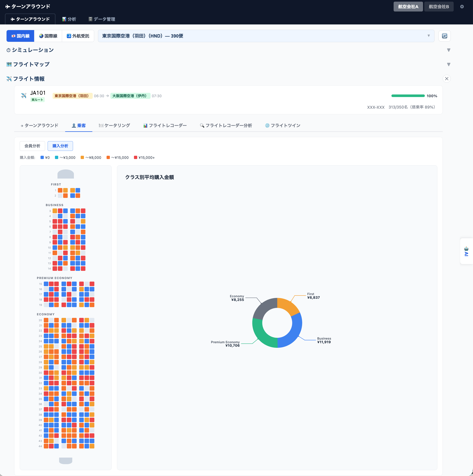The width and height of the screenshot is (473, 476).
Task: Click the Premium Economy ¥10,706 chart label
Action: click(225, 344)
